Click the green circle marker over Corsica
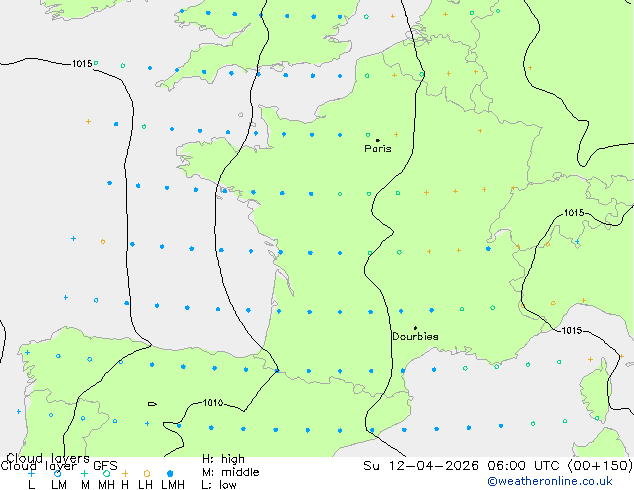Viewport: 634px width, 490px height. [597, 418]
